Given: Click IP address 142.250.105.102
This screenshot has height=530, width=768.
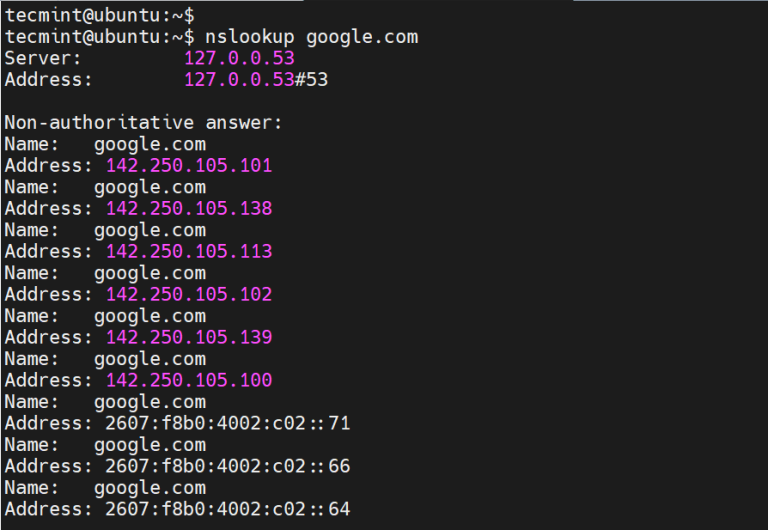Looking at the screenshot, I should click(x=189, y=295).
